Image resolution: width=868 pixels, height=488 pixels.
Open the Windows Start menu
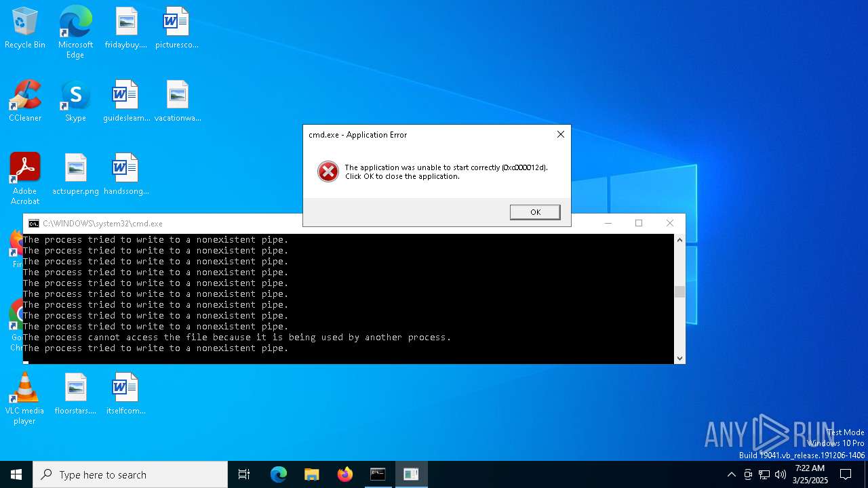click(x=16, y=474)
